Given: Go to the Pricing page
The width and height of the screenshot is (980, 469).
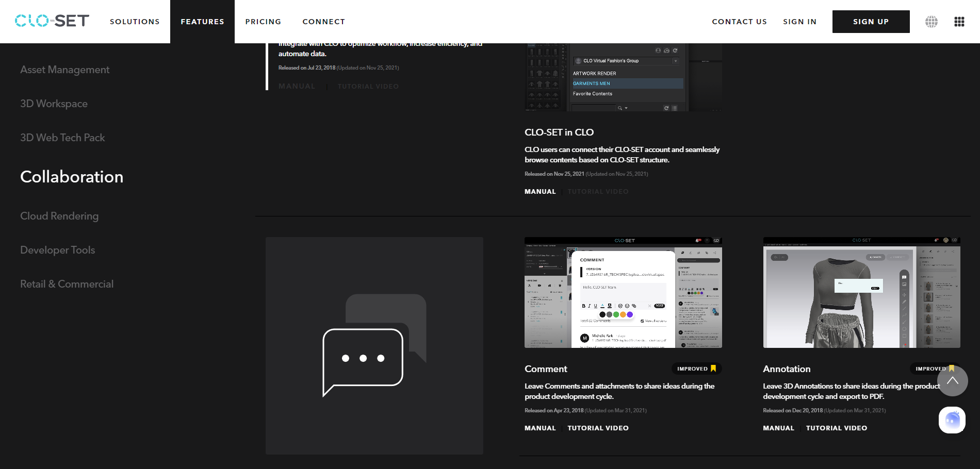Looking at the screenshot, I should coord(263,22).
